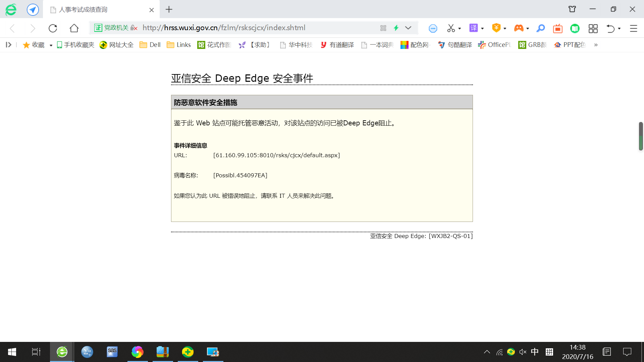
Task: Close the 人事考试成绩查询 tab
Action: pyautogui.click(x=152, y=10)
